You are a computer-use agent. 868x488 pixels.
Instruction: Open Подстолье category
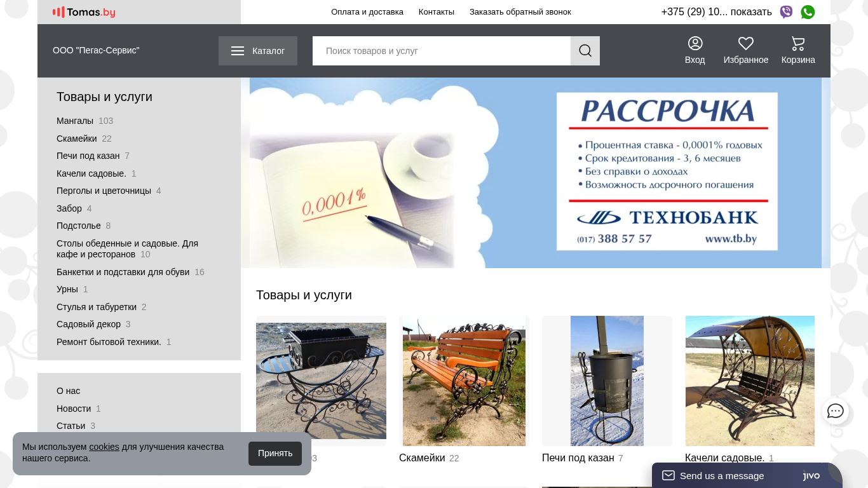pyautogui.click(x=79, y=226)
